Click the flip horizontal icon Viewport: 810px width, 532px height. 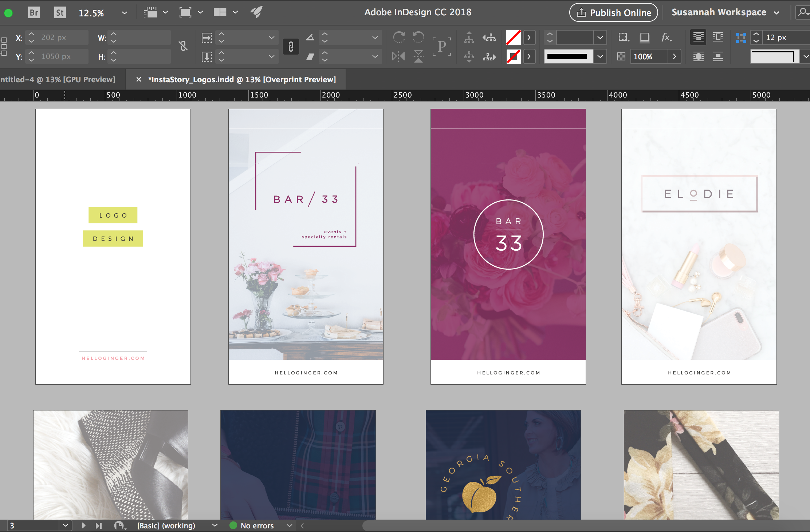(398, 56)
